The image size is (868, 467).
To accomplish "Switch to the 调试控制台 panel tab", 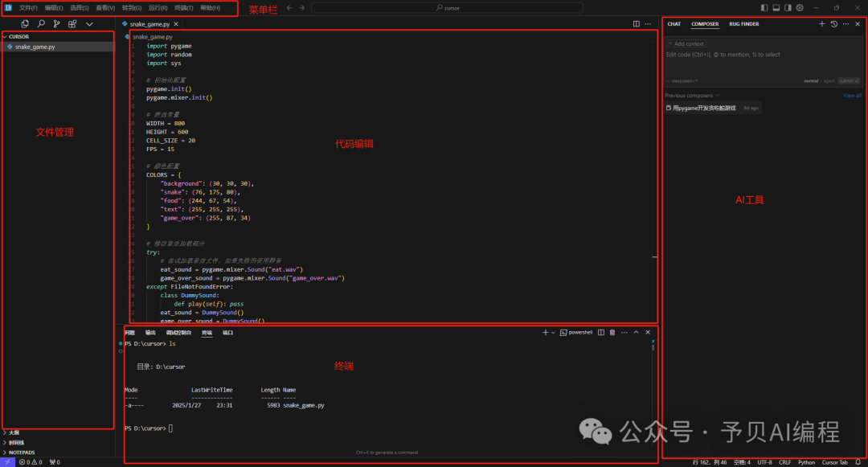I will (178, 333).
